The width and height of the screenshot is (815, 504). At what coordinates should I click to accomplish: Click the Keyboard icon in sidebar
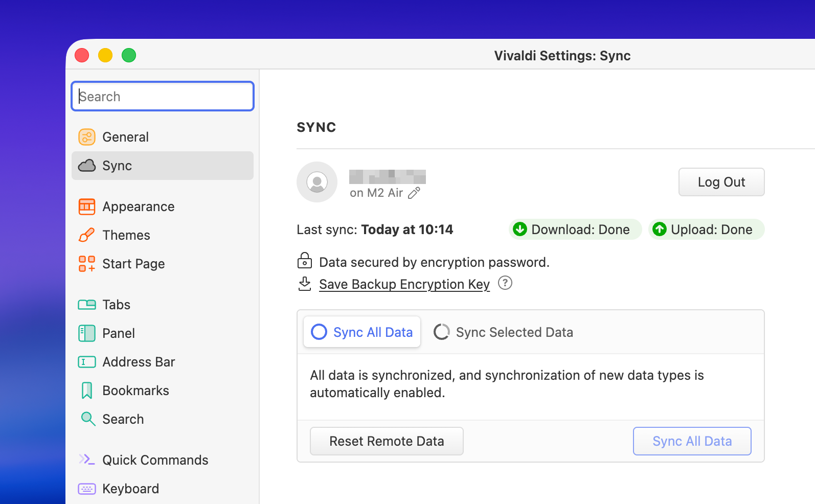coord(87,489)
